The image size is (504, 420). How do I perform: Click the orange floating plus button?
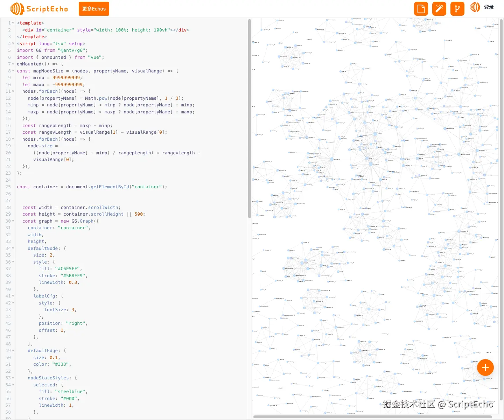click(x=485, y=367)
